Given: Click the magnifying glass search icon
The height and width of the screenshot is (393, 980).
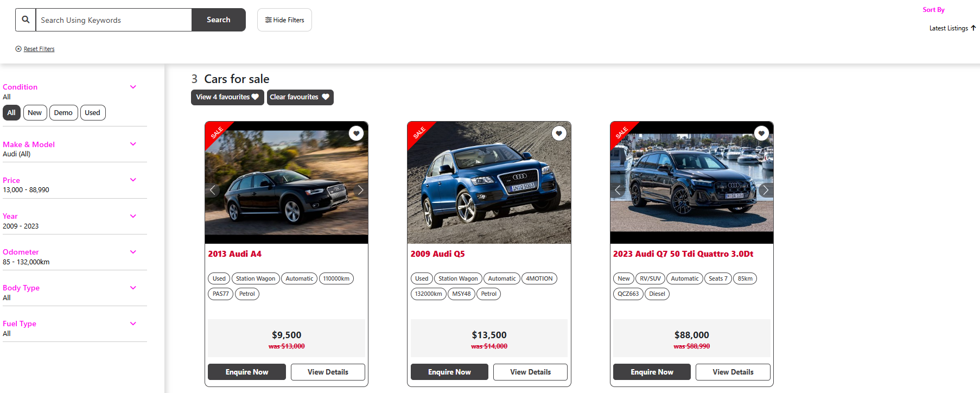Looking at the screenshot, I should point(26,20).
